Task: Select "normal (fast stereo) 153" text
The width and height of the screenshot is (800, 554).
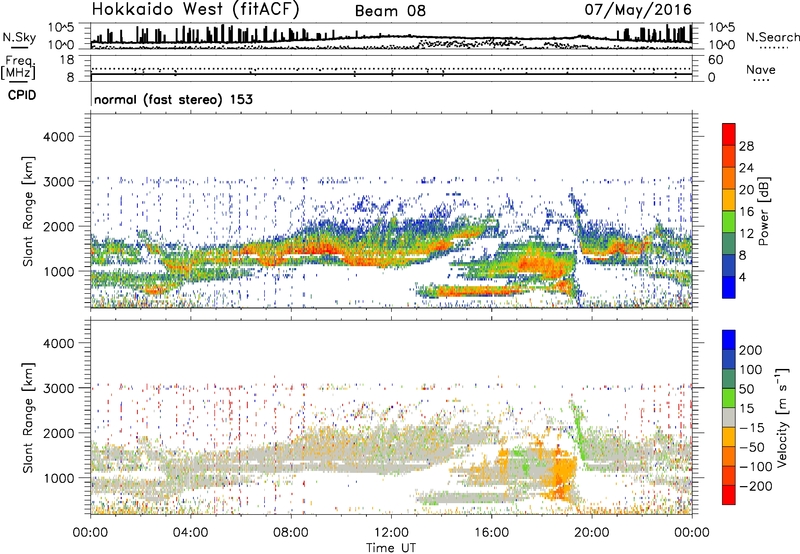Action: click(173, 99)
